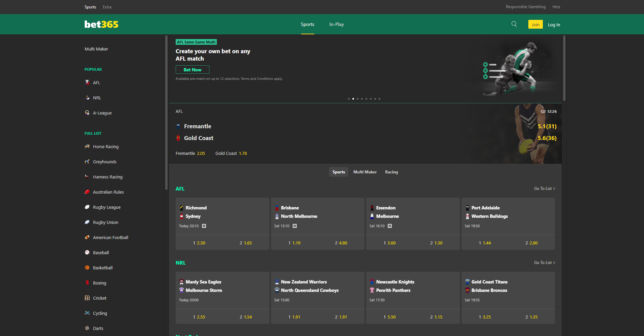This screenshot has height=336, width=644.
Task: Click the N icon on Brisbane match
Action: click(x=295, y=226)
